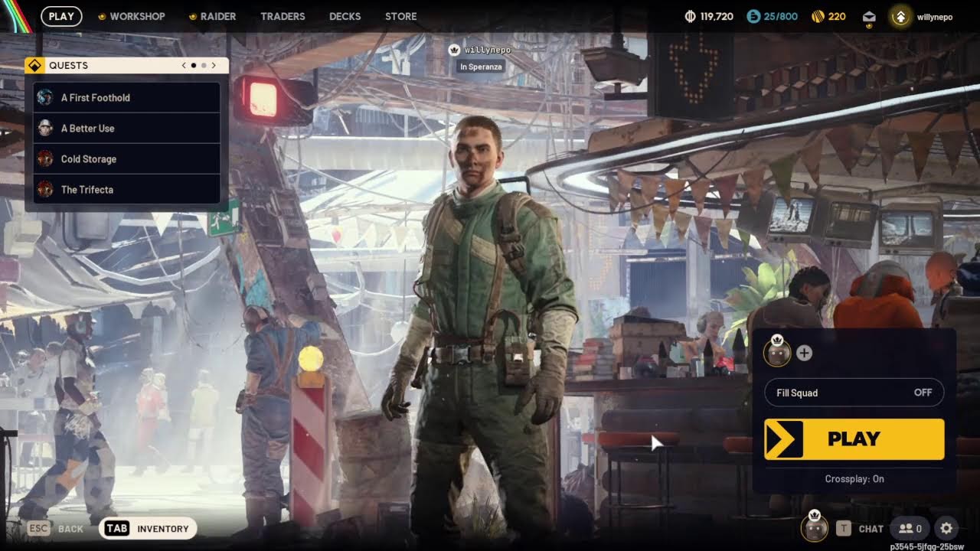Click the blue stash capacity icon beside 25/800
The height and width of the screenshot is (551, 980).
coord(753,16)
